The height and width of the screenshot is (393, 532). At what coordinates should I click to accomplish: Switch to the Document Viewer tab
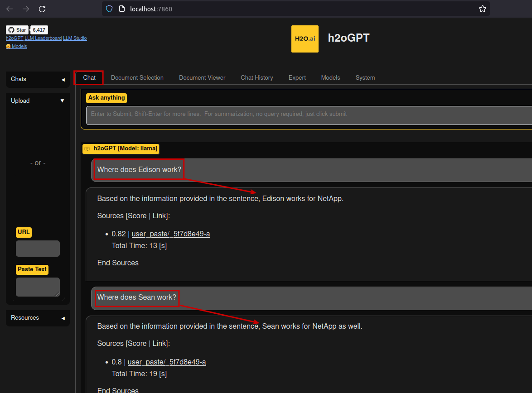pyautogui.click(x=202, y=78)
